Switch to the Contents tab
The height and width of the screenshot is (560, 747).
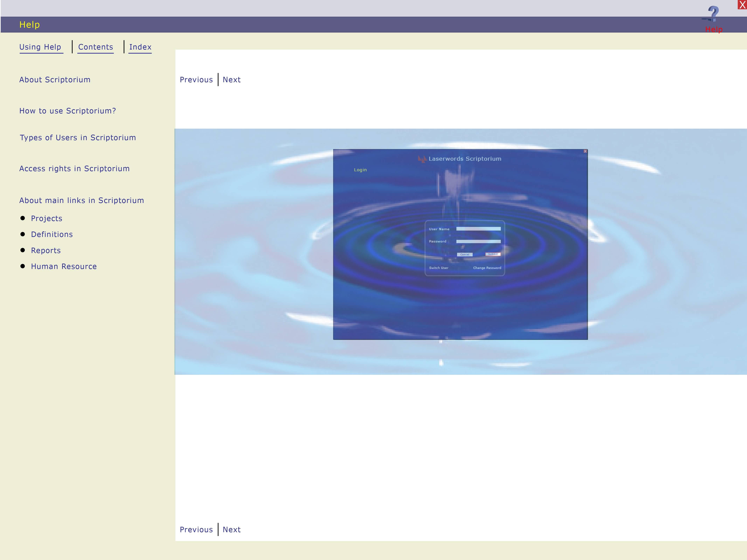coord(96,47)
